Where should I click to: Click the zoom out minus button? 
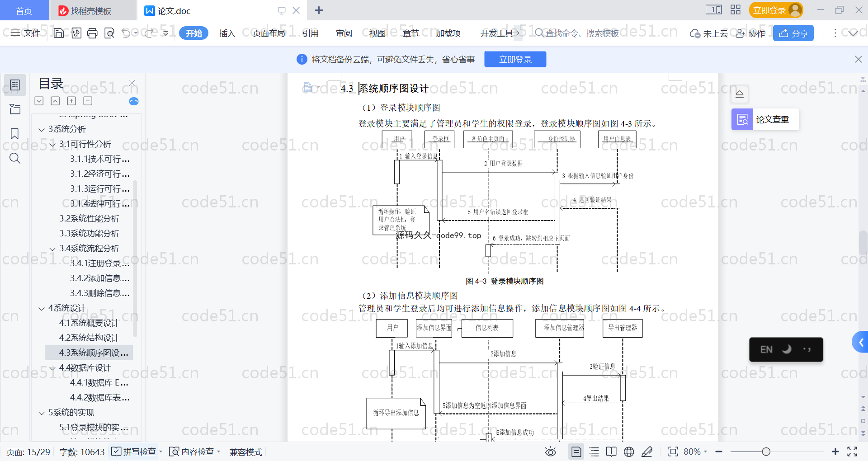[x=719, y=452]
